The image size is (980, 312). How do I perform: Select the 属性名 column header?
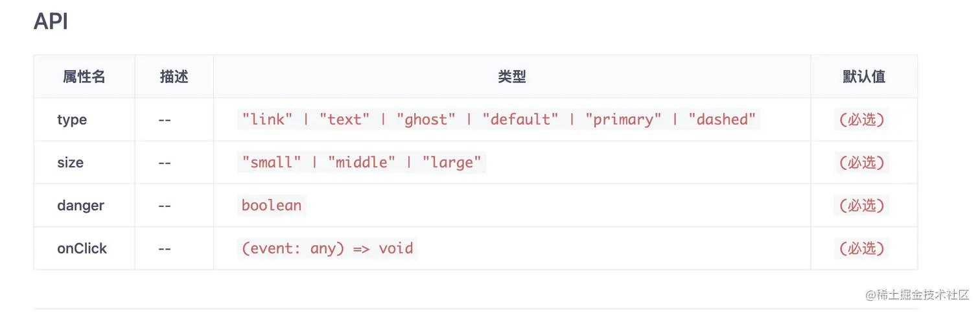click(84, 77)
